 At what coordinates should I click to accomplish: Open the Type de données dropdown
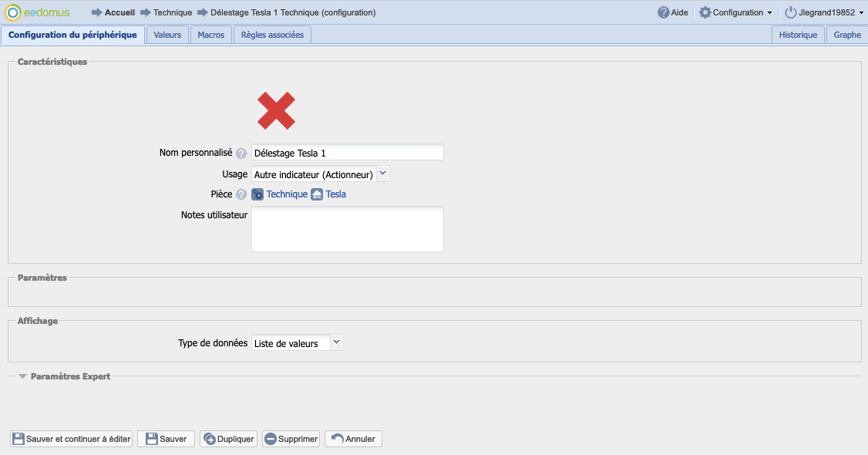point(298,343)
